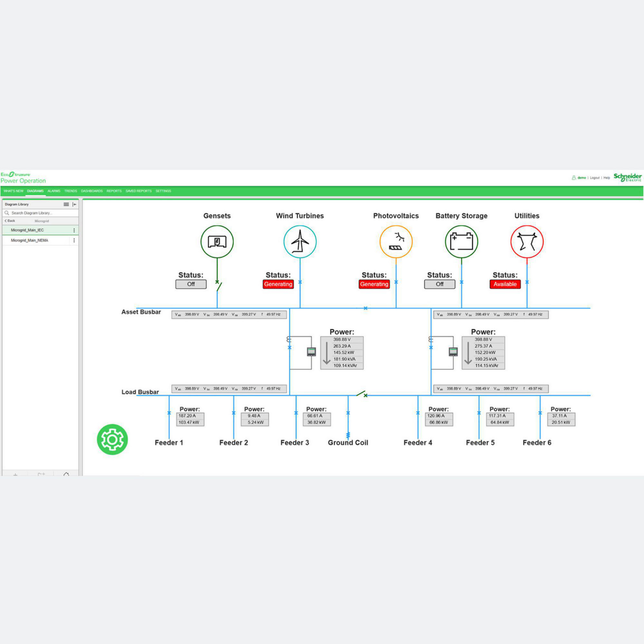Viewport: 644px width, 644px height.
Task: Toggle the Gensets open breaker switch
Action: coord(219,286)
